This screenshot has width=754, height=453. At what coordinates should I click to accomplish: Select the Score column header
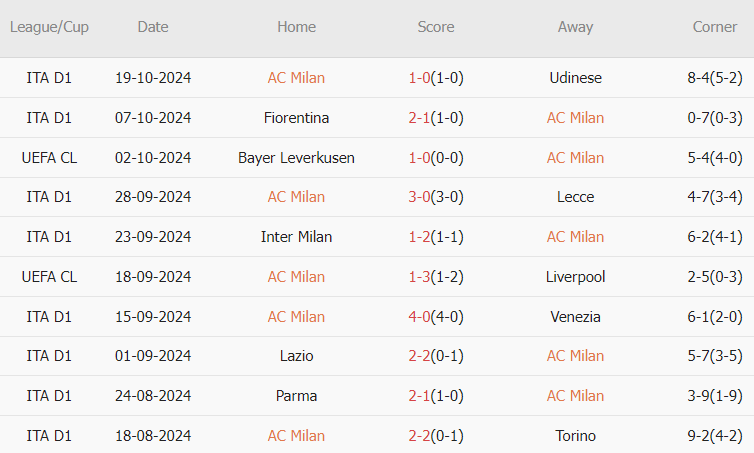435,27
